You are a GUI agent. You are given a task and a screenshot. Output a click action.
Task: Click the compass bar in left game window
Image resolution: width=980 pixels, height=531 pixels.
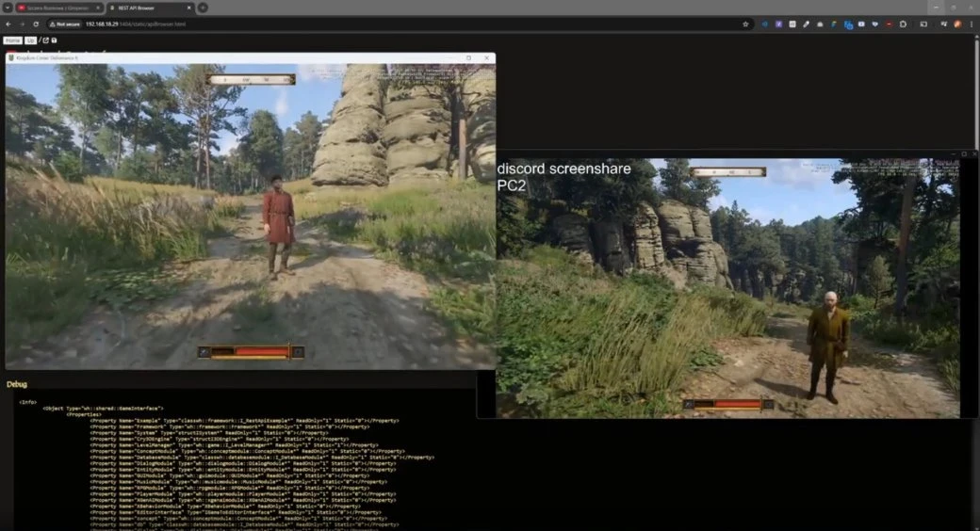(251, 80)
